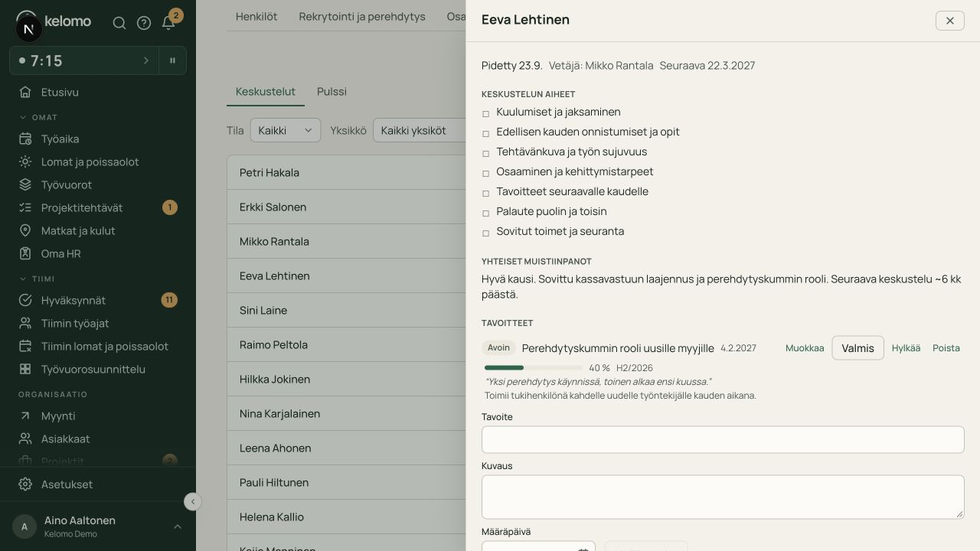The height and width of the screenshot is (551, 980).
Task: Click the 40 % goal progress bar
Action: coord(534,368)
